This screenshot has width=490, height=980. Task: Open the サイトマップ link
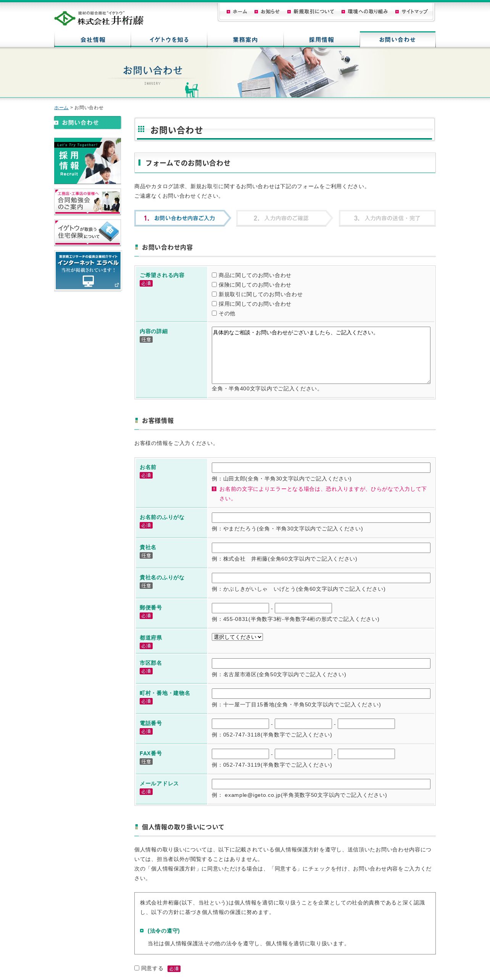412,12
